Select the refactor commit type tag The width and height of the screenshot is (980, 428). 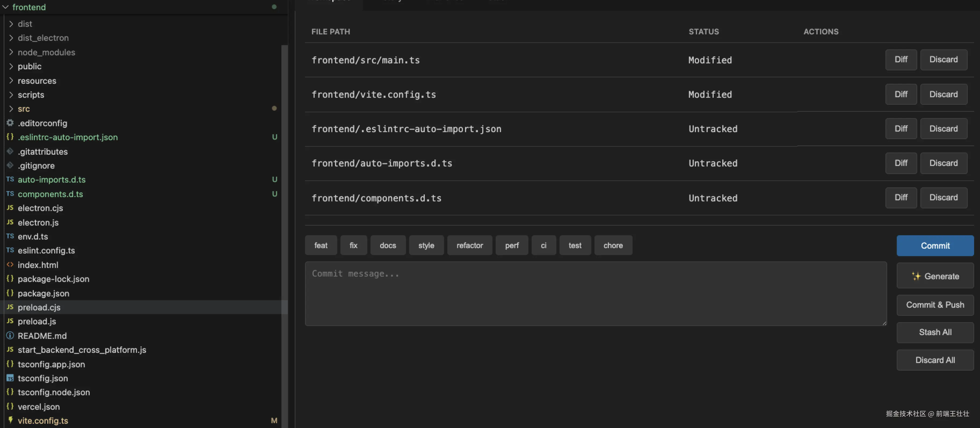pyautogui.click(x=469, y=245)
